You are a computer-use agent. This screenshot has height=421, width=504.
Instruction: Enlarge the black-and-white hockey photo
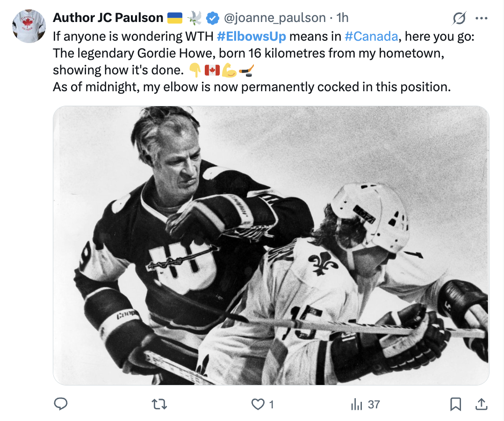(x=271, y=246)
